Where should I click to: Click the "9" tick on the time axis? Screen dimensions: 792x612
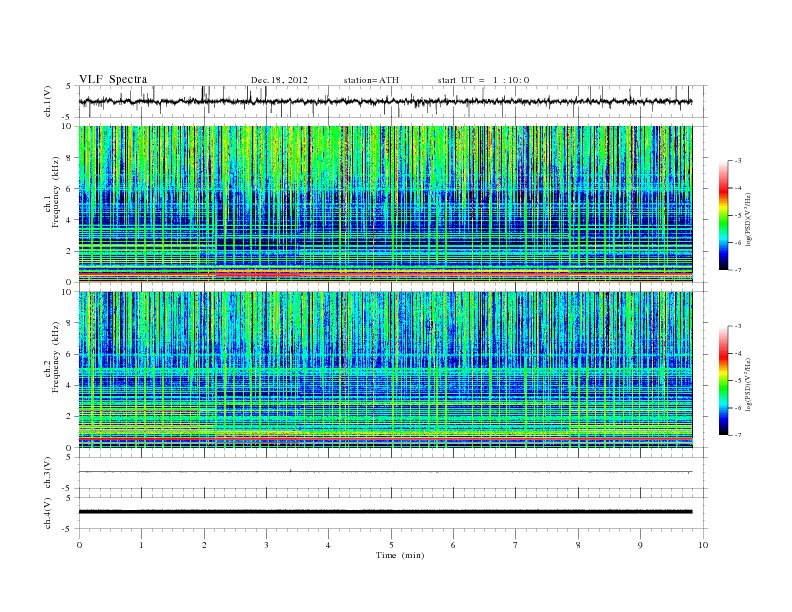[x=640, y=545]
